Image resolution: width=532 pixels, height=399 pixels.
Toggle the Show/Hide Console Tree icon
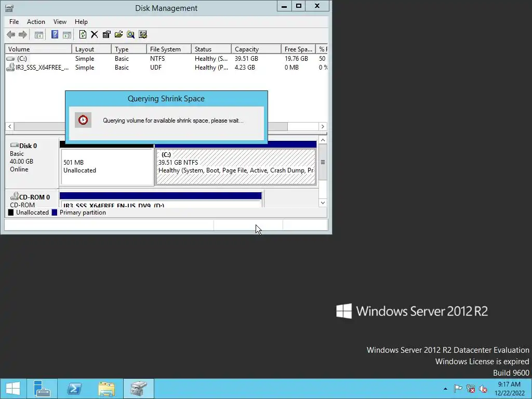click(38, 34)
